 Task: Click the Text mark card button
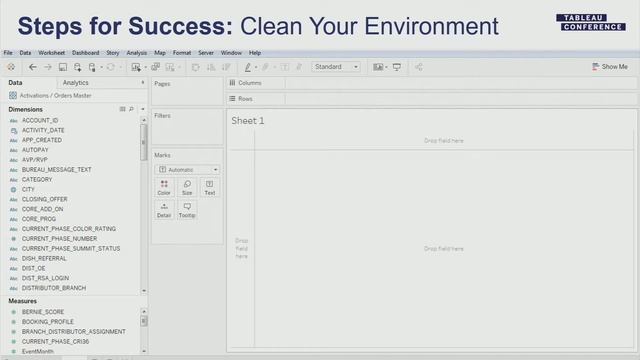(210, 188)
